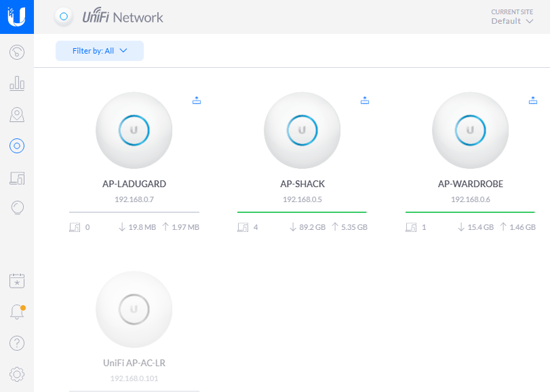Select the UniFi AP-AC-LR offline device
The width and height of the screenshot is (550, 392).
pos(134,309)
